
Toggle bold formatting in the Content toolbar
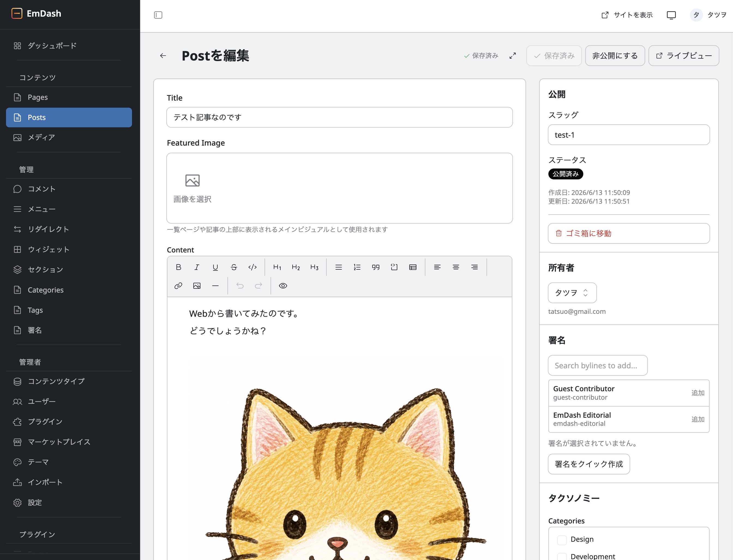tap(178, 267)
